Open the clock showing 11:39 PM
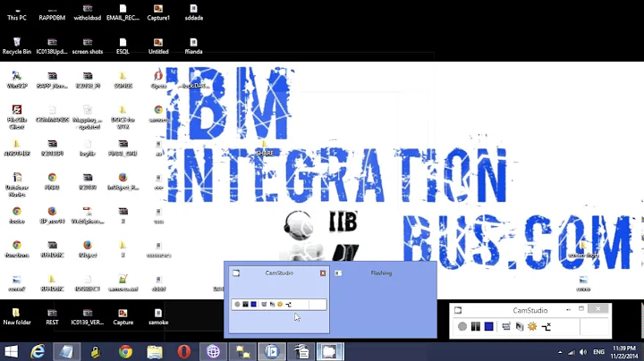Screen dimensions: 644x361 [625, 352]
